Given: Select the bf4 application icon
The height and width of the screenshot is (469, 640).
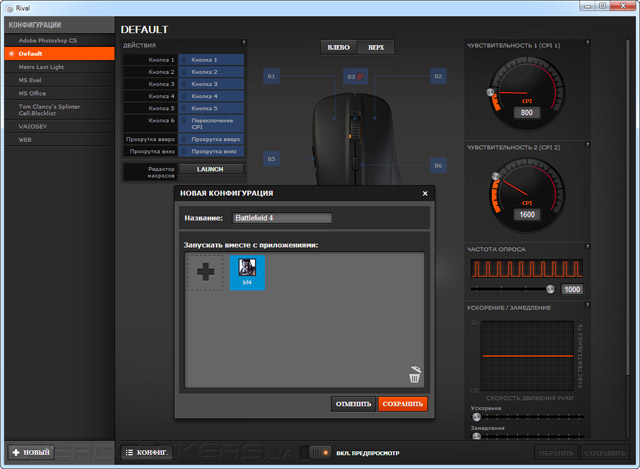Looking at the screenshot, I should (247, 270).
